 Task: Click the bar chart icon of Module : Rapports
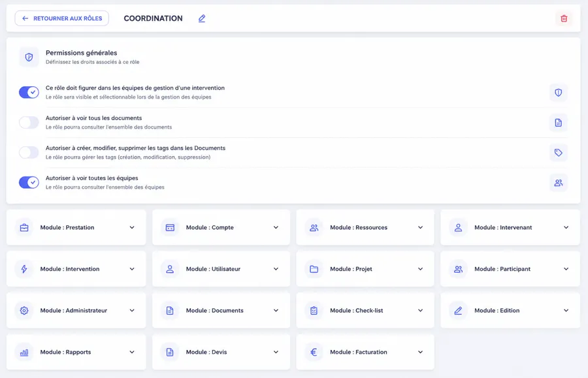pyautogui.click(x=24, y=352)
